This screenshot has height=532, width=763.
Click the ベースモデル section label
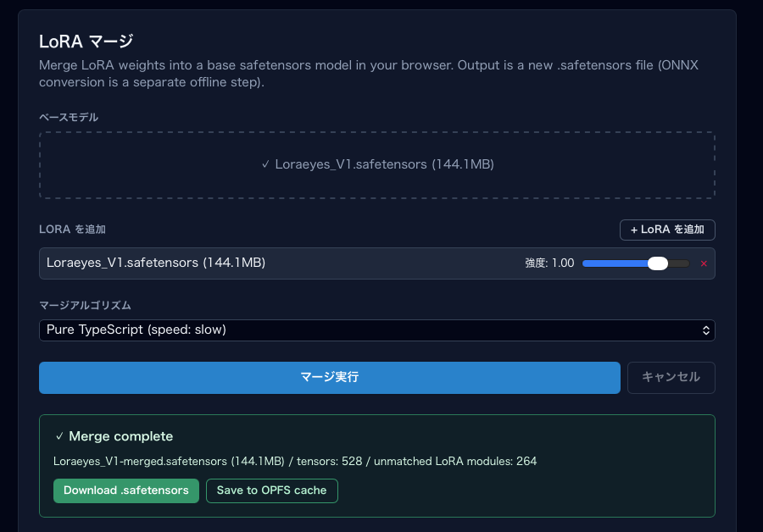point(69,118)
